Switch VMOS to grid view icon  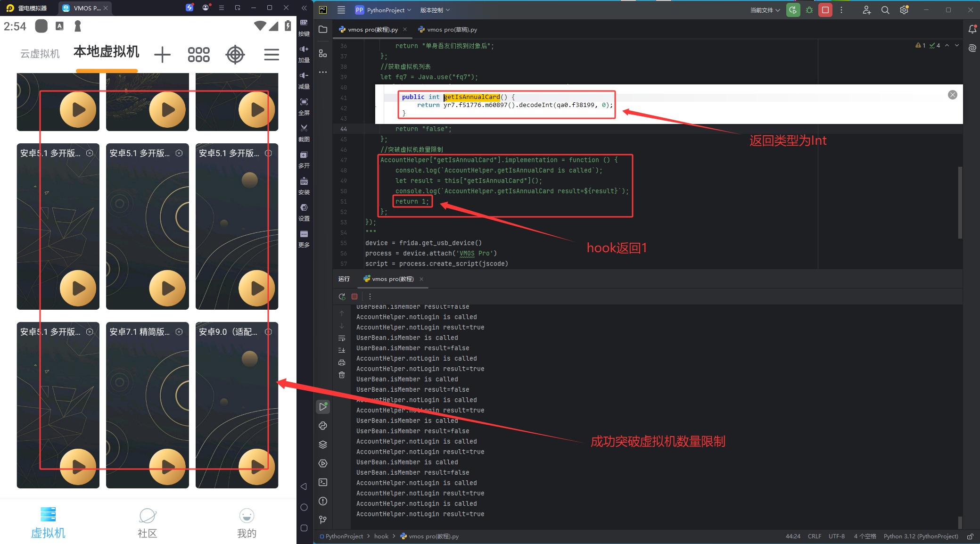198,54
